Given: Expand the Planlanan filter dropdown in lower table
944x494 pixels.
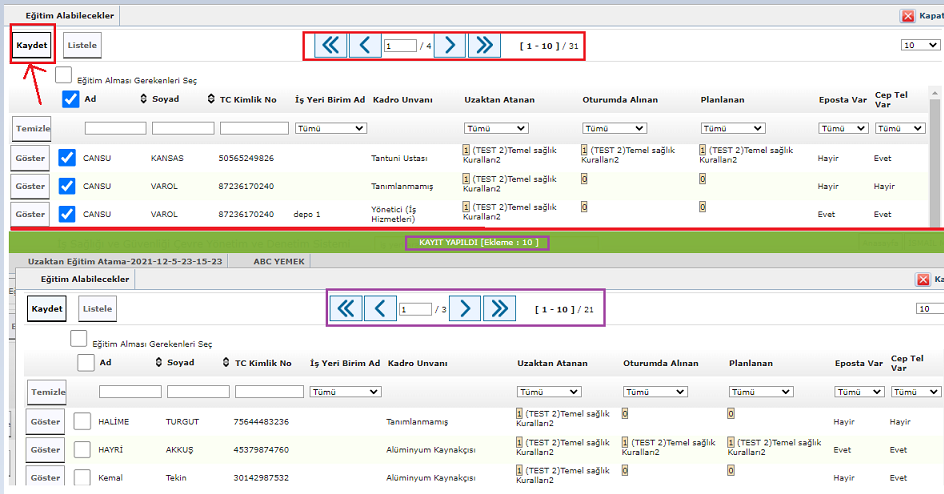Looking at the screenshot, I should coord(761,392).
